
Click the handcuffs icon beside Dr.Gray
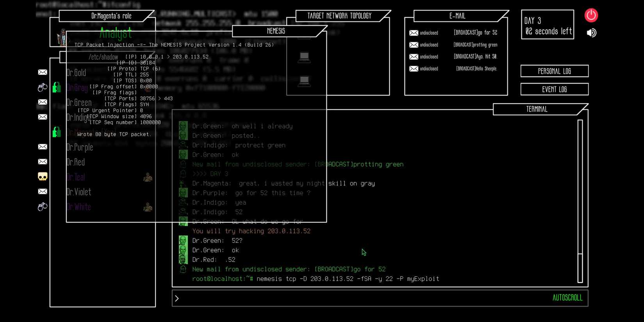click(x=43, y=87)
